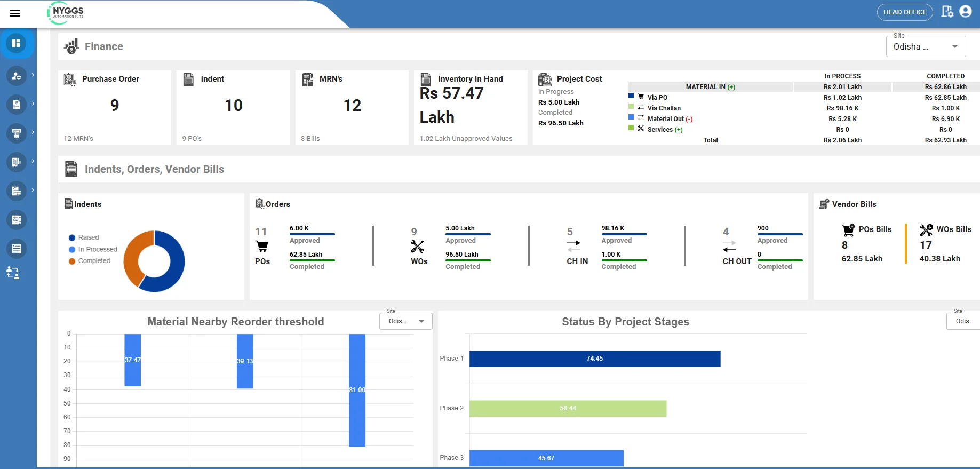Image resolution: width=980 pixels, height=469 pixels.
Task: Open the transfer users sidebar icon
Action: tap(13, 273)
